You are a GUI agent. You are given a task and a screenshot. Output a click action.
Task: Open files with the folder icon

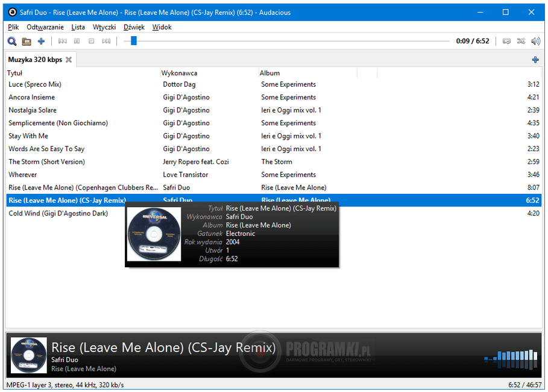pos(27,42)
